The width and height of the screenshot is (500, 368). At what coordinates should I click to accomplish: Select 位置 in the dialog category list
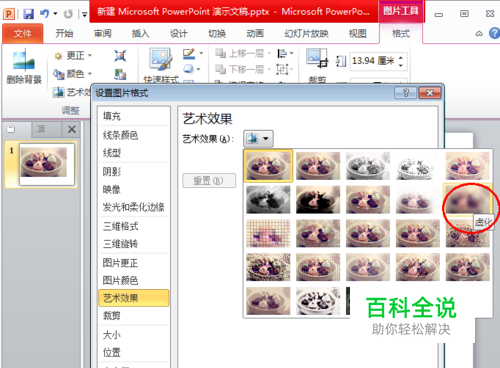(x=134, y=352)
